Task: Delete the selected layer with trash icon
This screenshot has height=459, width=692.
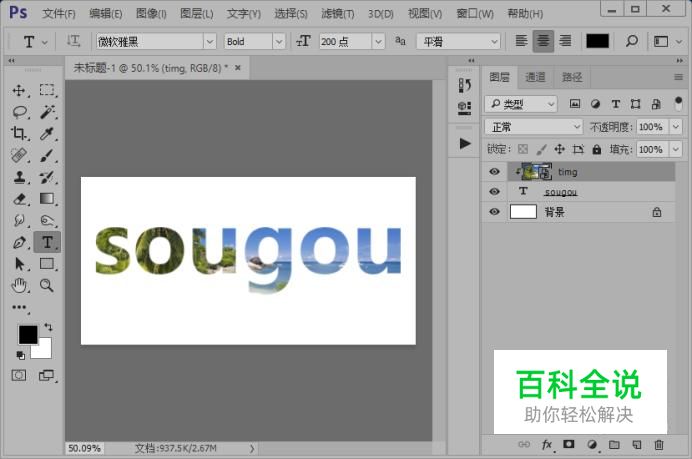Action: pos(658,444)
